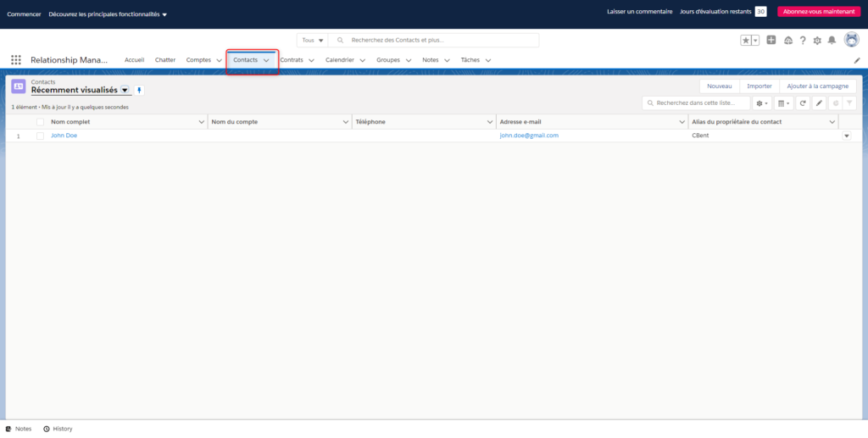The width and height of the screenshot is (868, 438).
Task: Click the Contacts object icon
Action: point(19,86)
